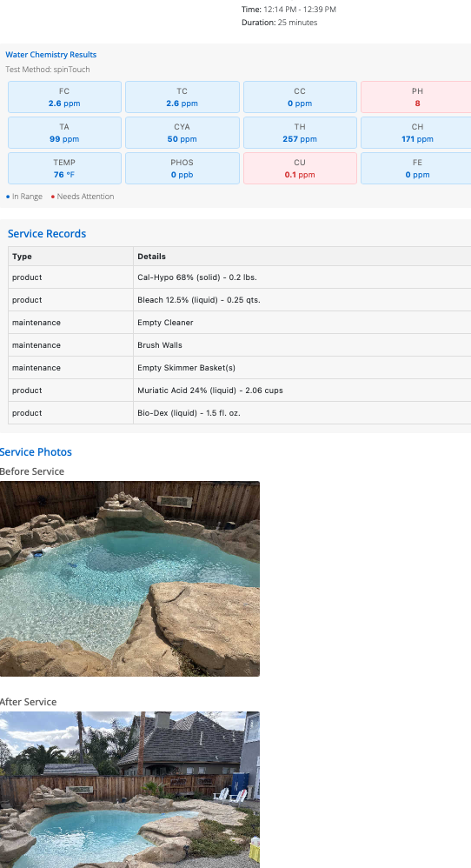Click the In Range legend label
This screenshot has width=471, height=868.
coord(27,197)
